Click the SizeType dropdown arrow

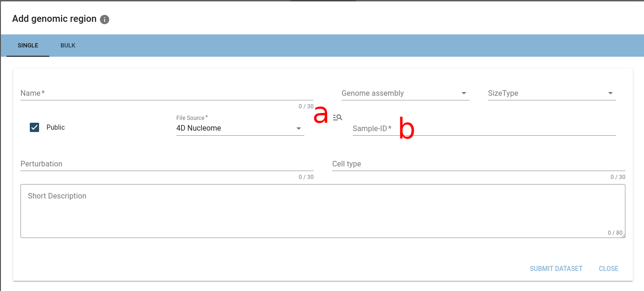tap(610, 93)
